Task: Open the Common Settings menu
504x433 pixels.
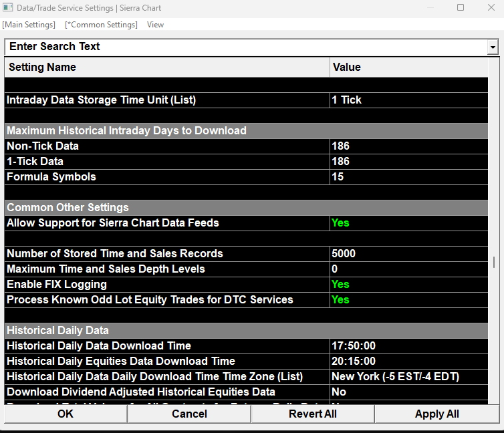Action: (101, 25)
